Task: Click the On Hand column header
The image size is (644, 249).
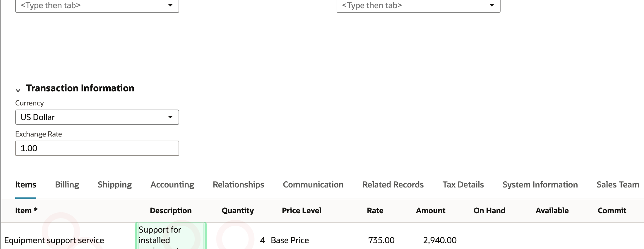Action: coord(489,211)
